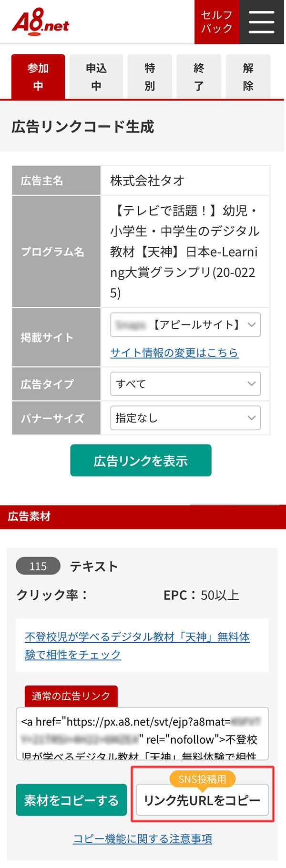Expand the バナーサイズ dropdown showing 指定なし
The image size is (286, 868).
[185, 418]
